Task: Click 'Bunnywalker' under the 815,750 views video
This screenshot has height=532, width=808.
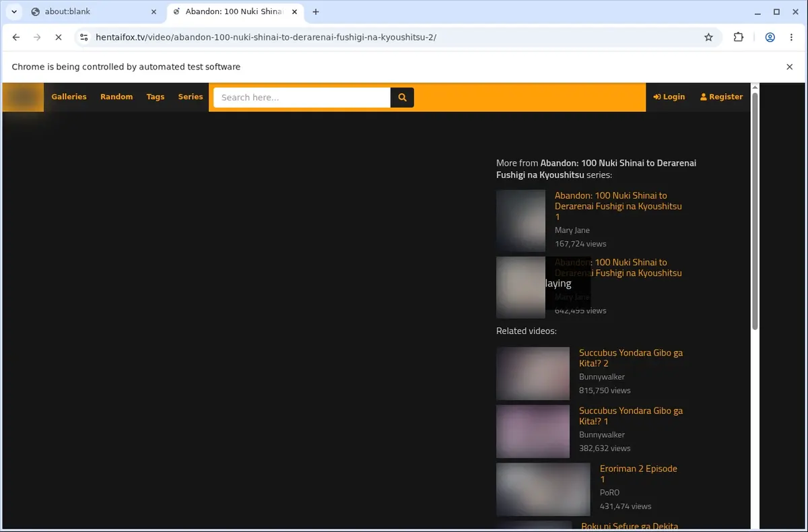Action: tap(602, 377)
